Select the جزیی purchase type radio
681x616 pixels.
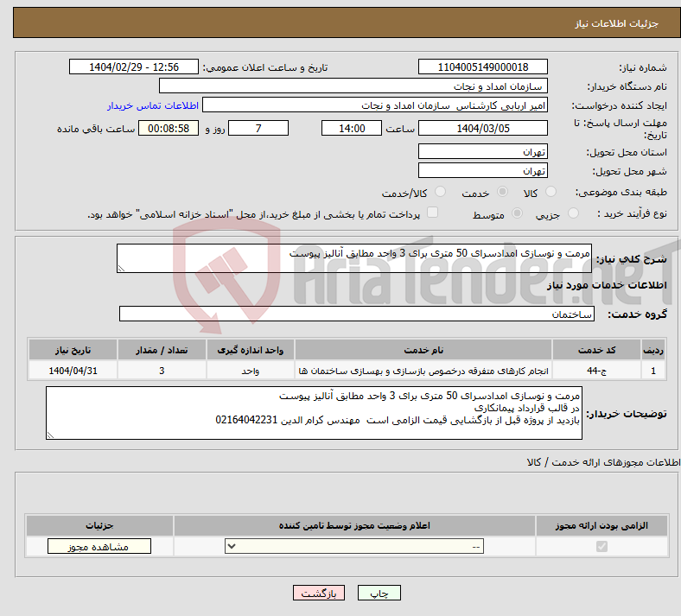[x=573, y=213]
